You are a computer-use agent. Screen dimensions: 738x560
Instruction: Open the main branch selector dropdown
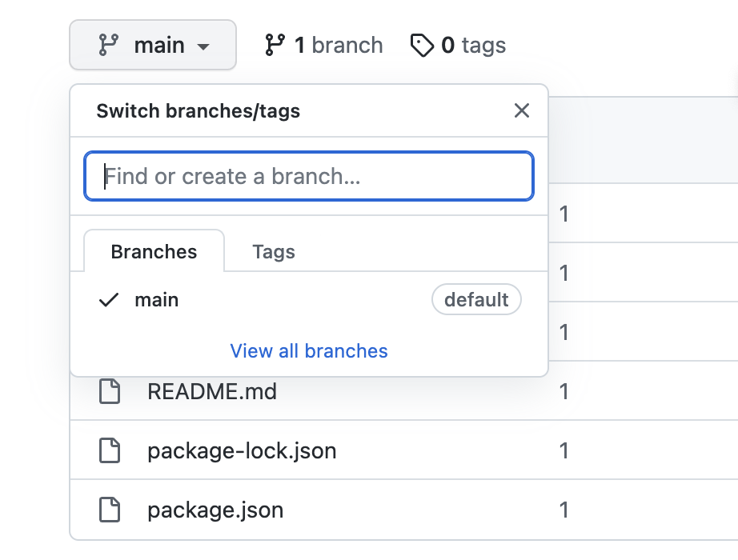(153, 45)
